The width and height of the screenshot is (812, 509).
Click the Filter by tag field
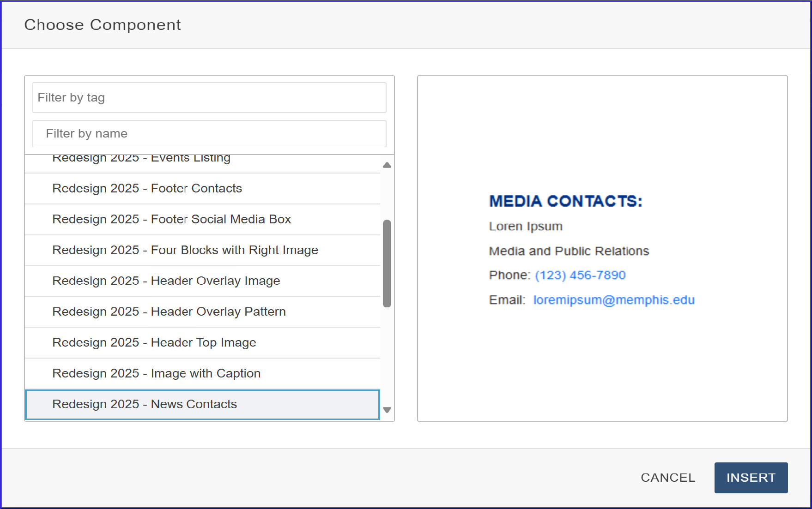coord(209,98)
